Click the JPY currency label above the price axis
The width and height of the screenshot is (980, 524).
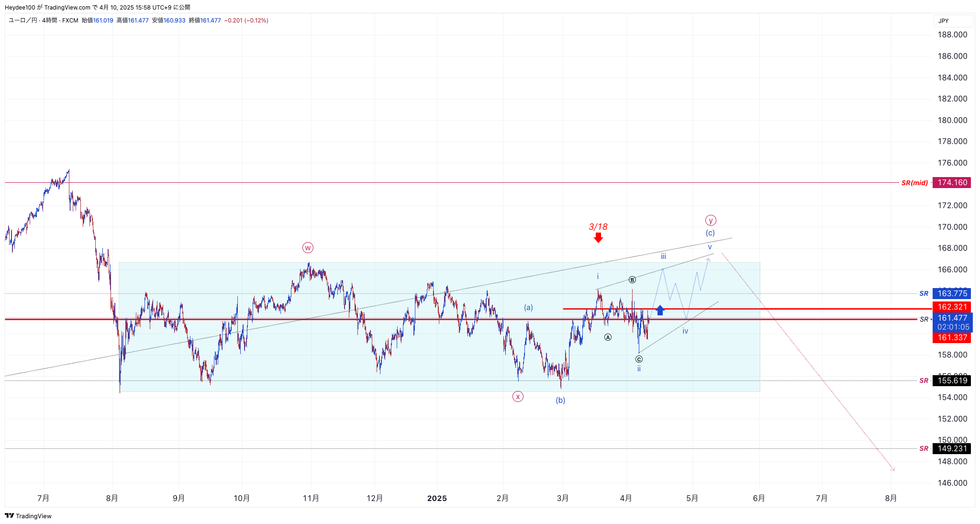(943, 21)
